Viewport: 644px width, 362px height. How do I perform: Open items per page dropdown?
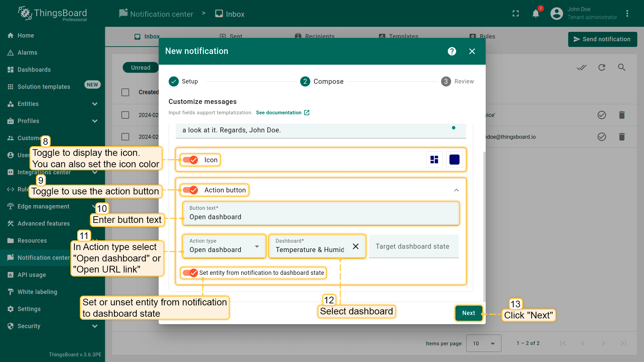(x=483, y=343)
